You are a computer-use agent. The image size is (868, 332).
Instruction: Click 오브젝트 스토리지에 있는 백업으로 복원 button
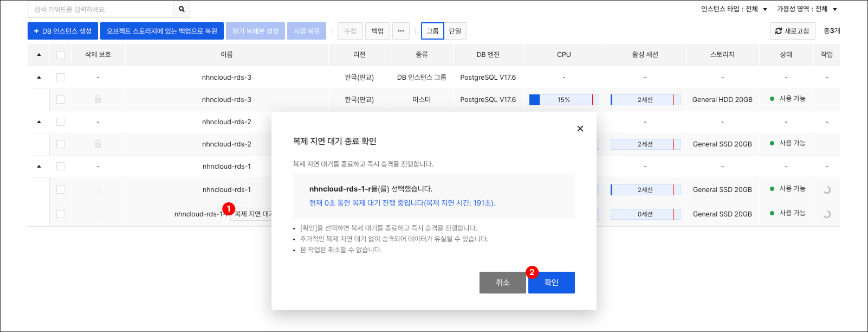coord(162,31)
